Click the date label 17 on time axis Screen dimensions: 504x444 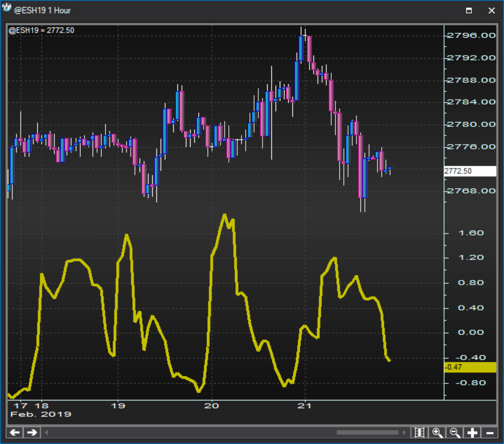pyautogui.click(x=21, y=406)
